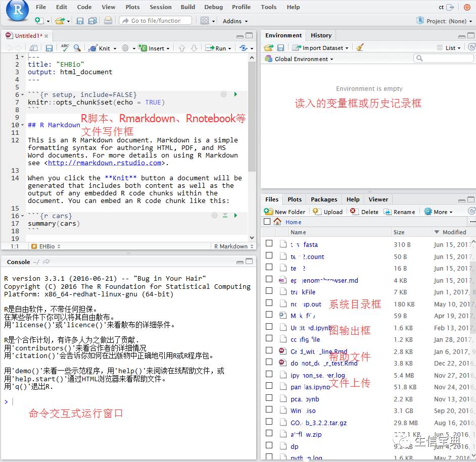This screenshot has height=462, width=476.
Task: Click the New Folder button
Action: coord(284,212)
